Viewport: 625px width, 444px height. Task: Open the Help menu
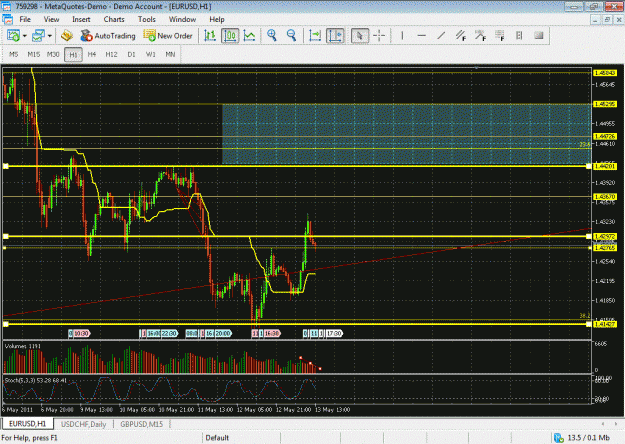click(x=217, y=20)
